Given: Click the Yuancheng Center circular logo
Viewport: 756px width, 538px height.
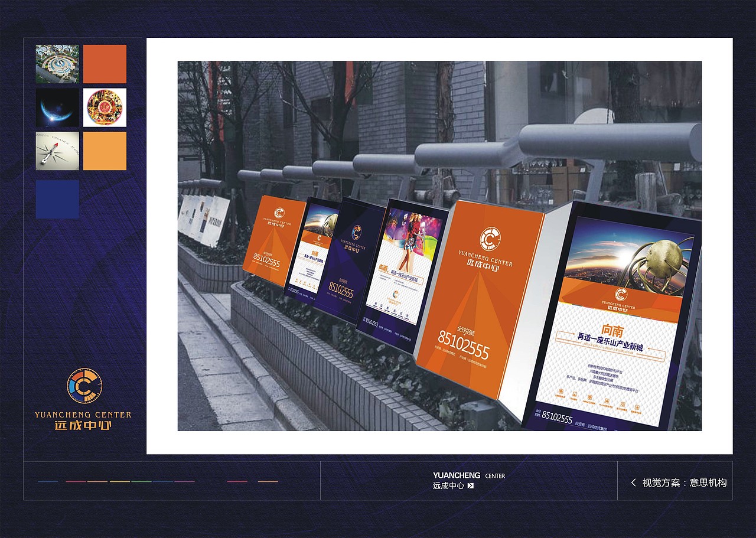Looking at the screenshot, I should coord(84,386).
